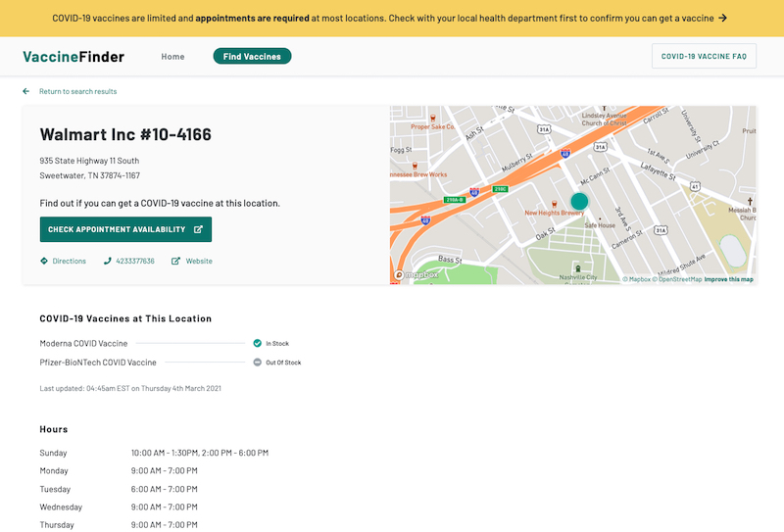This screenshot has width=784, height=532.
Task: Click the VaccineFinder logo
Action: 73,57
